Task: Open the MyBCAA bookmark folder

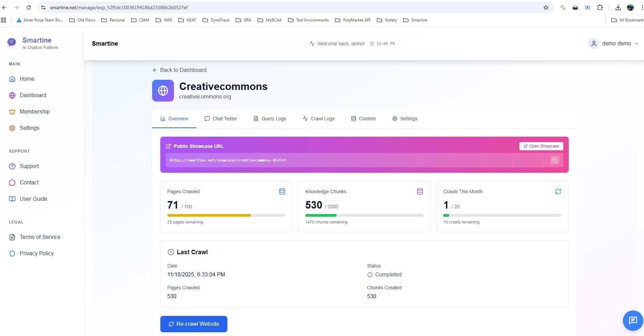Action: pos(270,20)
